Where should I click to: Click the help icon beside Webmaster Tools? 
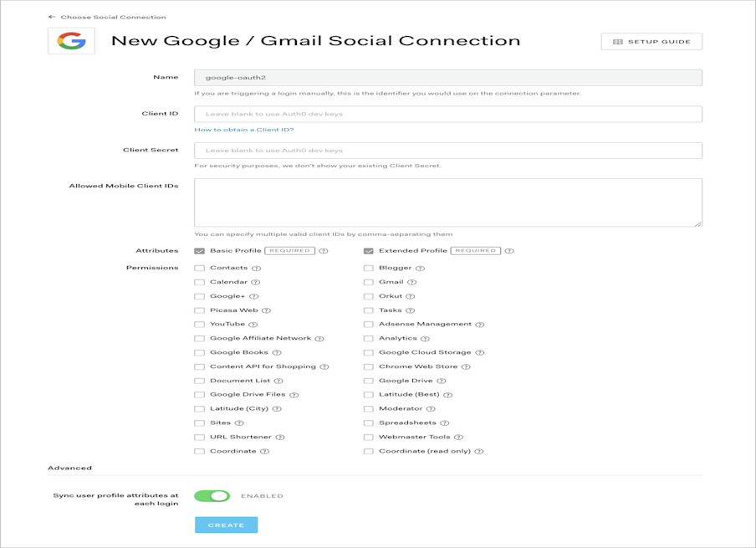(x=458, y=436)
